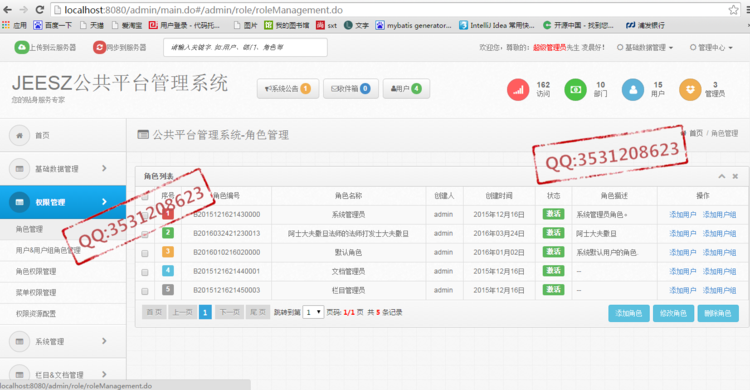This screenshot has height=390, width=750.
Task: Collapse 权限管理 sidebar chevron
Action: [104, 202]
